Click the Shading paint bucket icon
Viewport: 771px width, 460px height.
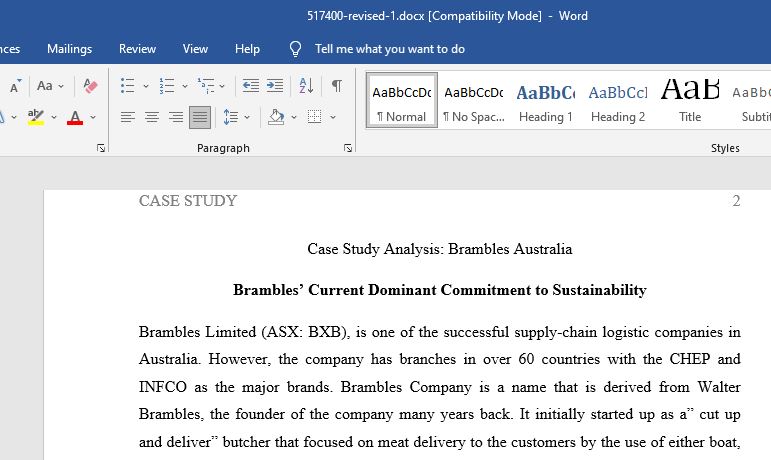[x=276, y=117]
